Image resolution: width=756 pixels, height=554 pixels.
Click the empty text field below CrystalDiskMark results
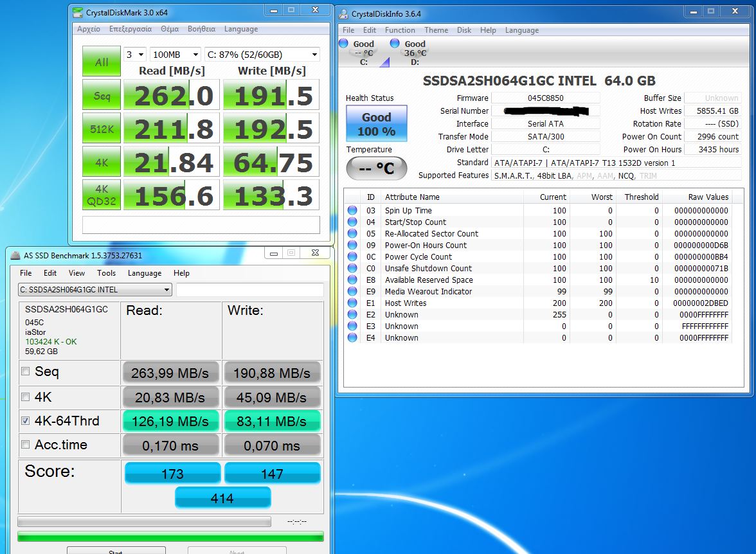[201, 225]
